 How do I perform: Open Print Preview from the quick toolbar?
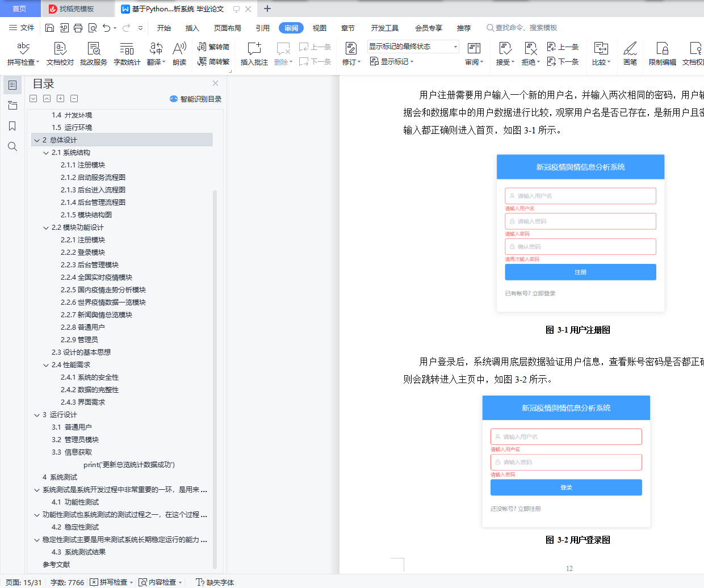(92, 28)
